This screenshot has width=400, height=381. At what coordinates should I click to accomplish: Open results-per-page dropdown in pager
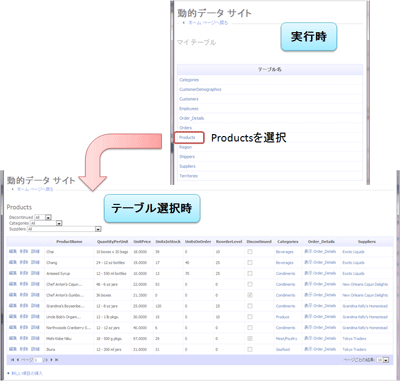[383, 360]
